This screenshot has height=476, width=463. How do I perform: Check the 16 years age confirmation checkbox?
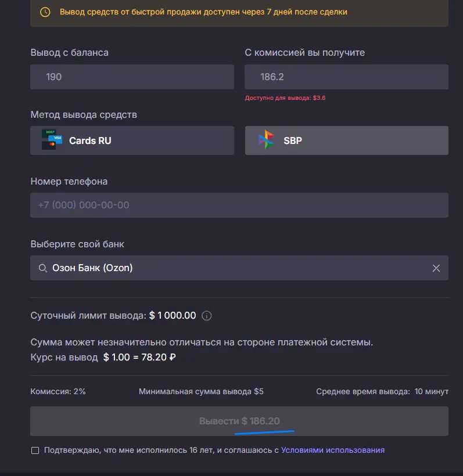[x=35, y=450]
